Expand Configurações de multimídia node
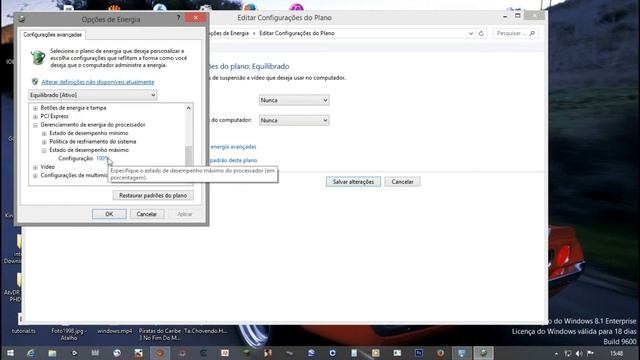The width and height of the screenshot is (640, 360). pyautogui.click(x=35, y=176)
